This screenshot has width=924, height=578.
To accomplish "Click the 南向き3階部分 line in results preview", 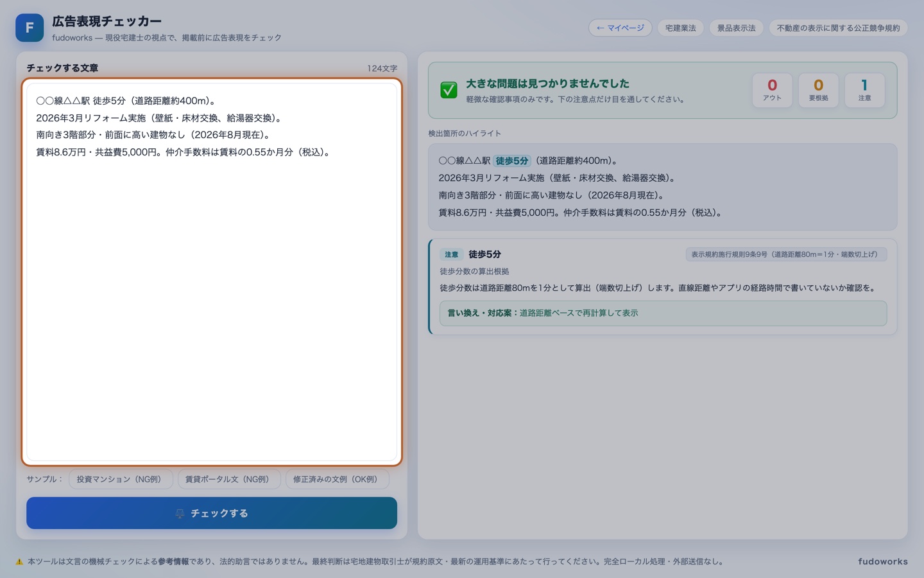I will tap(553, 195).
